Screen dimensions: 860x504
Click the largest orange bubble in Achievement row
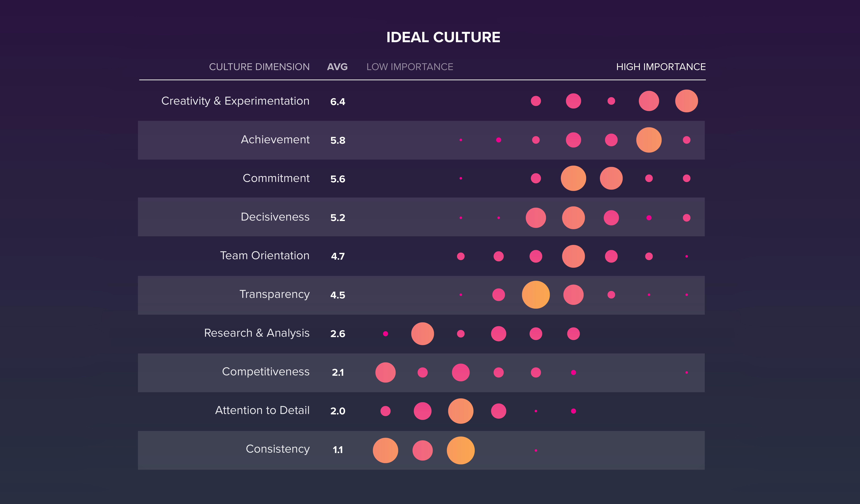click(649, 140)
